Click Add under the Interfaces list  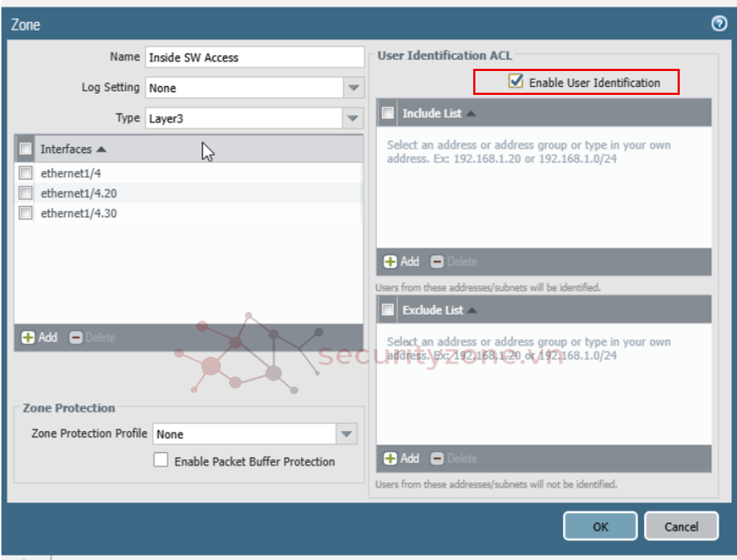39,338
